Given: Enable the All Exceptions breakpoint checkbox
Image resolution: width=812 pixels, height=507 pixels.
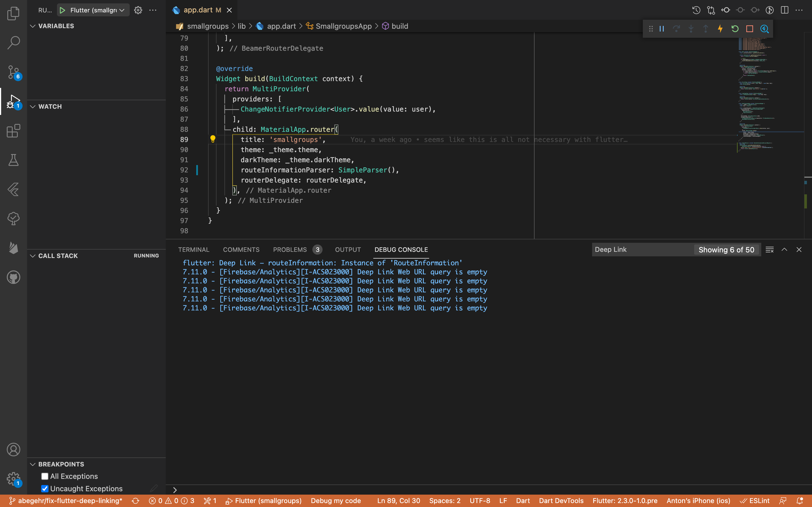Looking at the screenshot, I should [45, 476].
